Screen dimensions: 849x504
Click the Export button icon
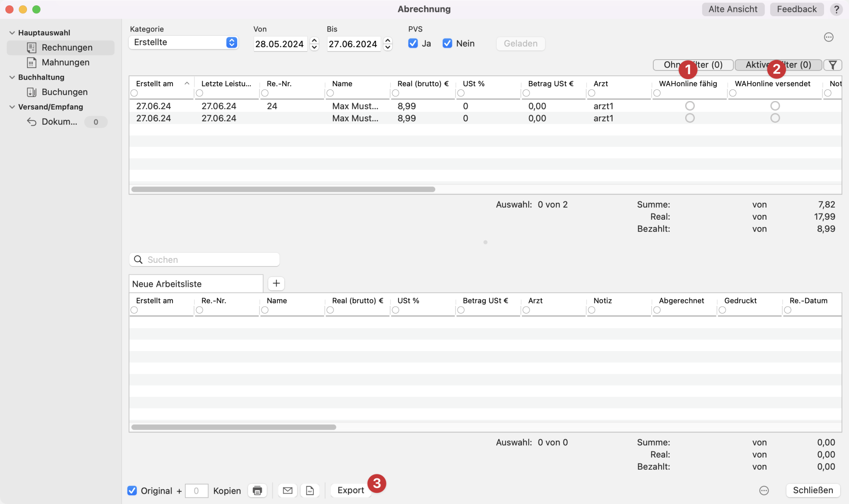coord(350,490)
